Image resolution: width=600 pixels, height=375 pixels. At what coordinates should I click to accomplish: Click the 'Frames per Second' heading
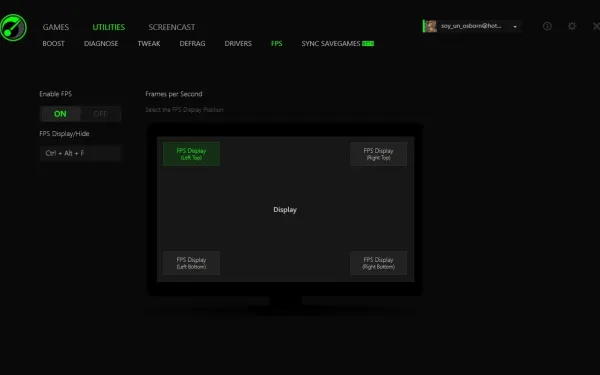pos(174,94)
